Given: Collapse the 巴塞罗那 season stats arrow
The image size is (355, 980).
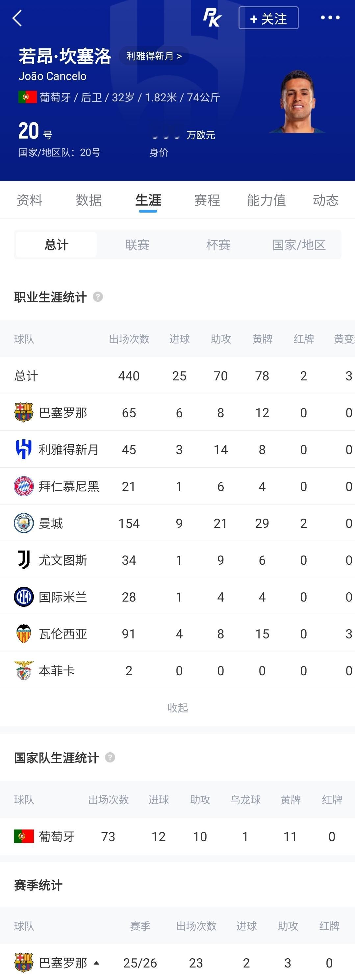Looking at the screenshot, I should coord(97,963).
